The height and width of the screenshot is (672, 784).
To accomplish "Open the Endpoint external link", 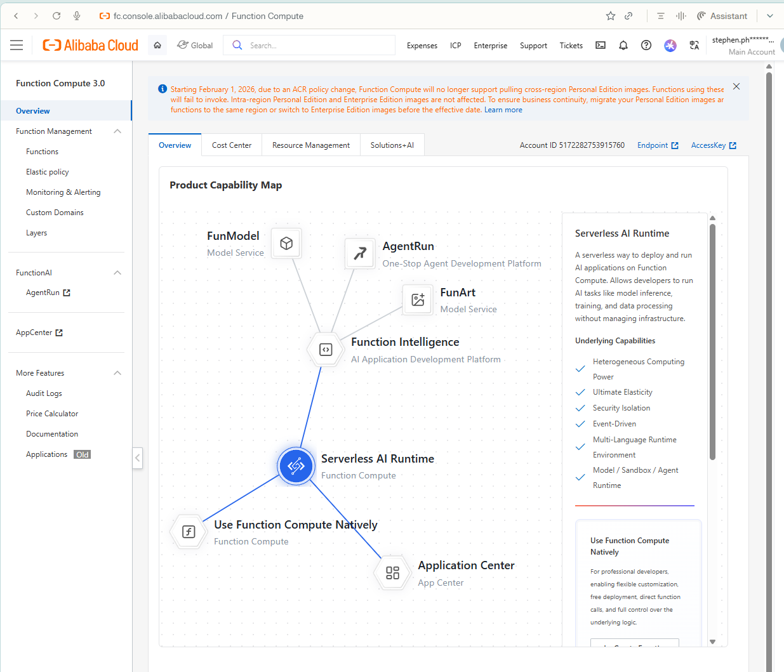I will [658, 145].
